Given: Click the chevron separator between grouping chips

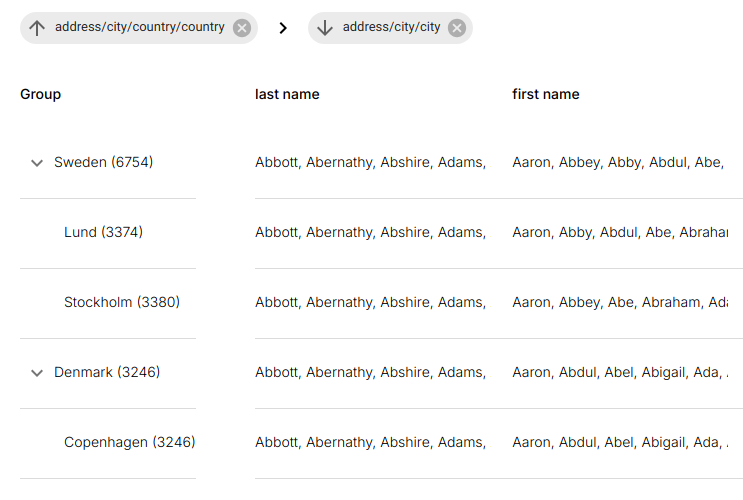Looking at the screenshot, I should click(283, 28).
